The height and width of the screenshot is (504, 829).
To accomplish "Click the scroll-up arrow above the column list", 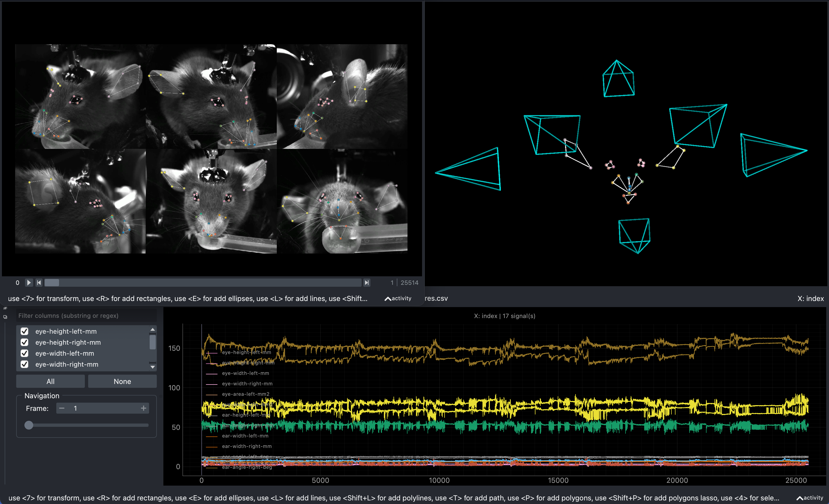I will click(153, 329).
